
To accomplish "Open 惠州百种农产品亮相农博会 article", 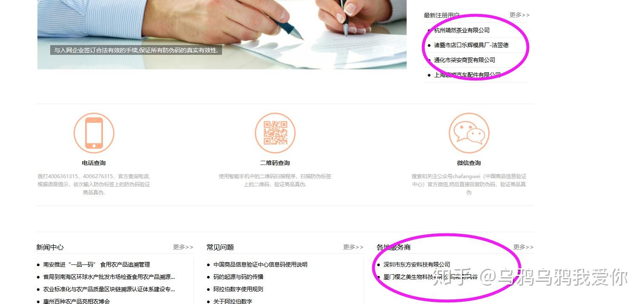I will [x=77, y=301].
